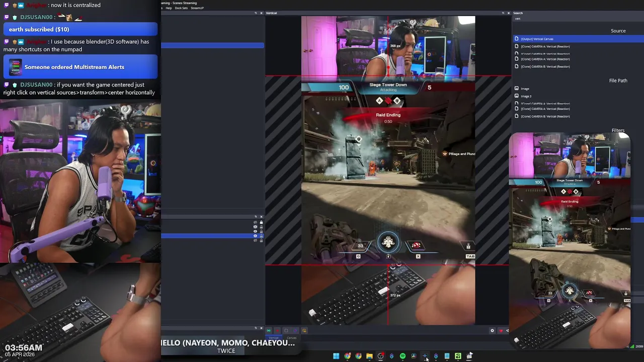The image size is (644, 362).
Task: Toggle padlock on the selected blue source row
Action: click(x=261, y=236)
